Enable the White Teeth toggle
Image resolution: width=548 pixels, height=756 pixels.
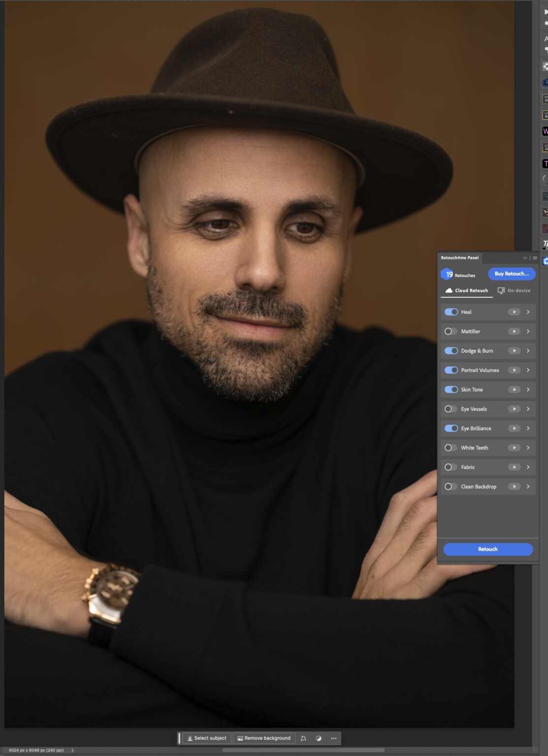point(451,448)
